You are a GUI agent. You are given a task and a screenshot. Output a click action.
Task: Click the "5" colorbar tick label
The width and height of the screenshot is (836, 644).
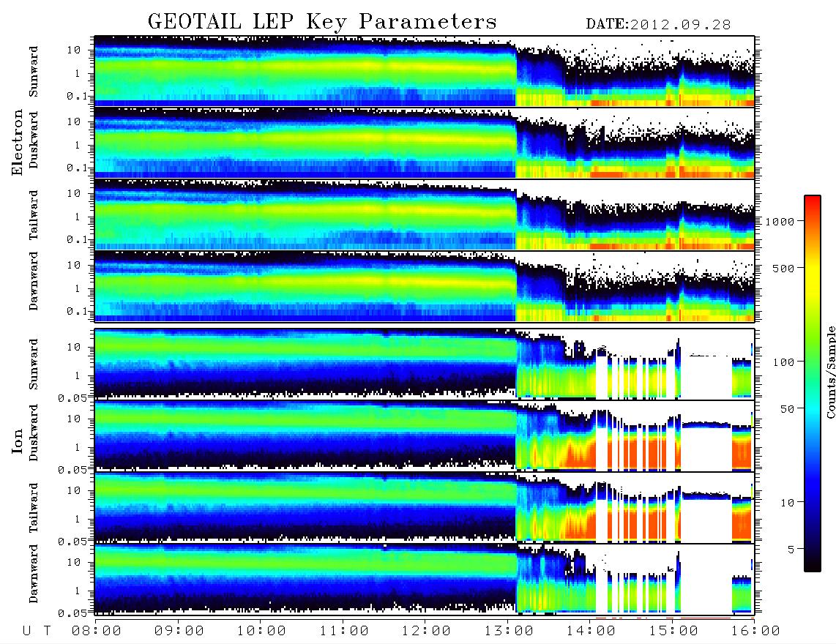pyautogui.click(x=791, y=549)
